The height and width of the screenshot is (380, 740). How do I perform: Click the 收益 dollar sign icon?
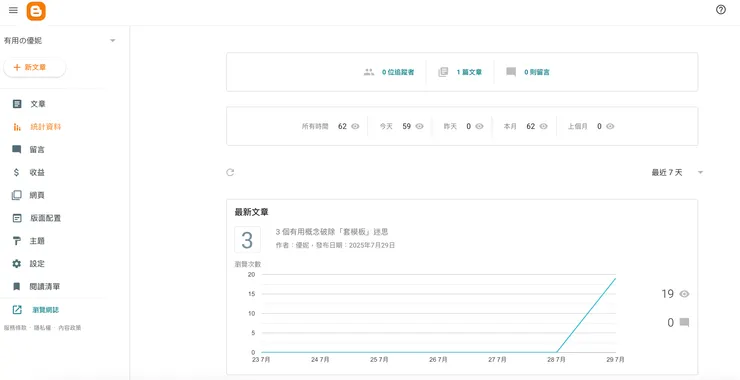(x=17, y=172)
